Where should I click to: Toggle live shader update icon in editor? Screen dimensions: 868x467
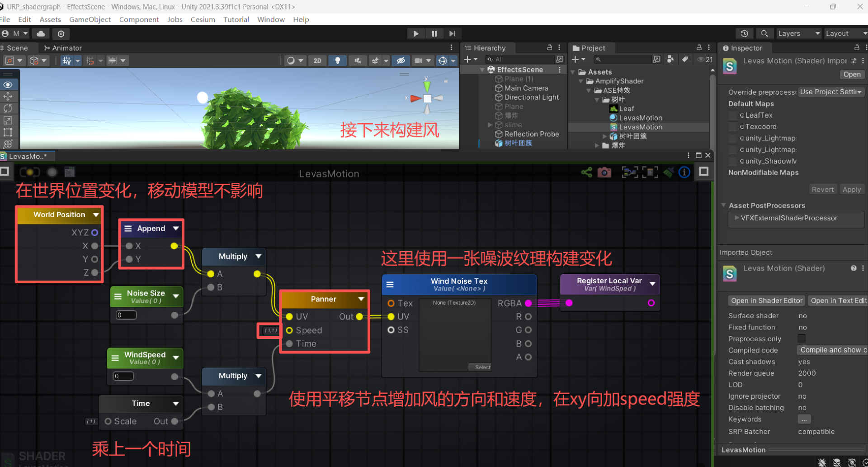tap(29, 172)
